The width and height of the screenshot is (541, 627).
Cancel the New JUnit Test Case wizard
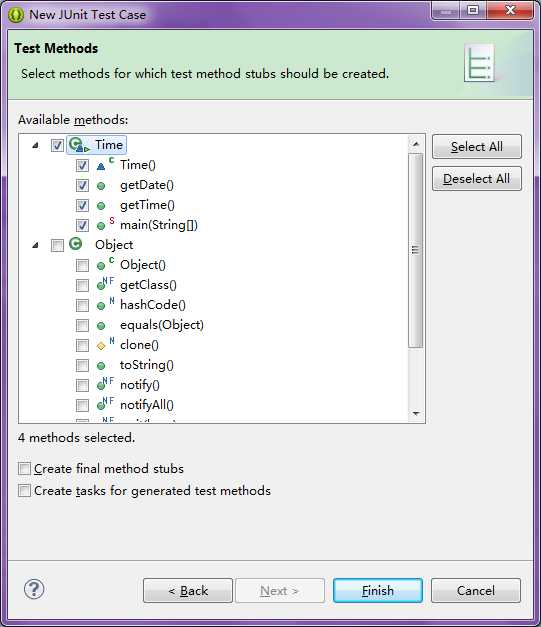[x=476, y=590]
